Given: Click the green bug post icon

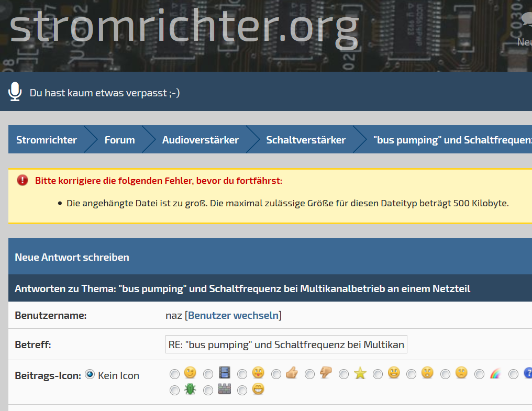Looking at the screenshot, I should tap(190, 390).
